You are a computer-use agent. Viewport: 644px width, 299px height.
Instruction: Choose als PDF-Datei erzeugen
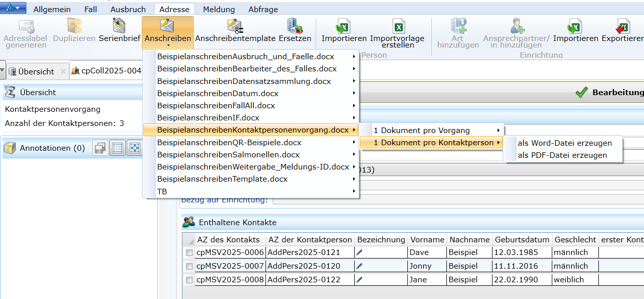(x=562, y=155)
